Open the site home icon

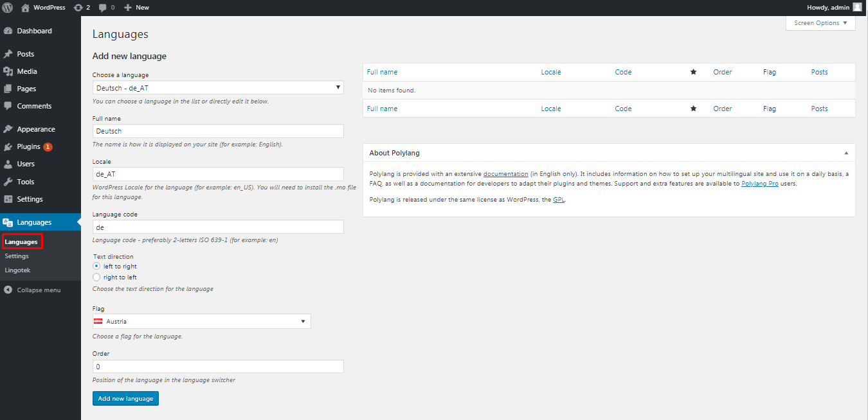pyautogui.click(x=26, y=8)
